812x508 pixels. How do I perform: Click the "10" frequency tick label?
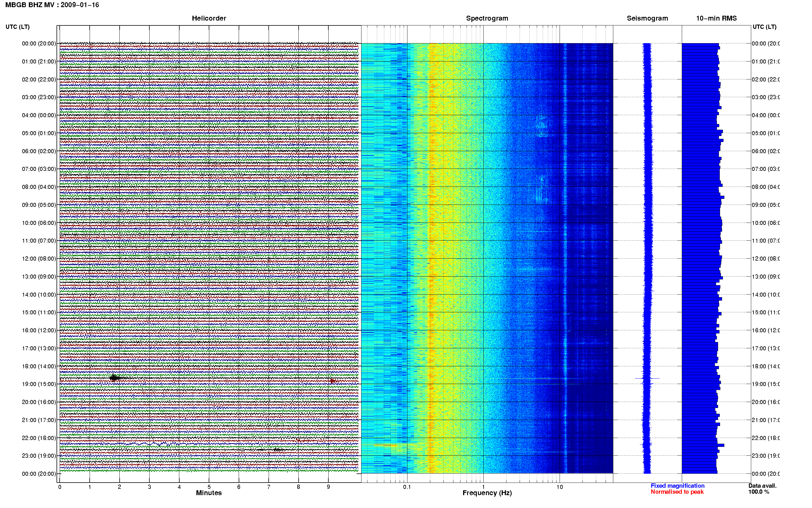[x=560, y=487]
